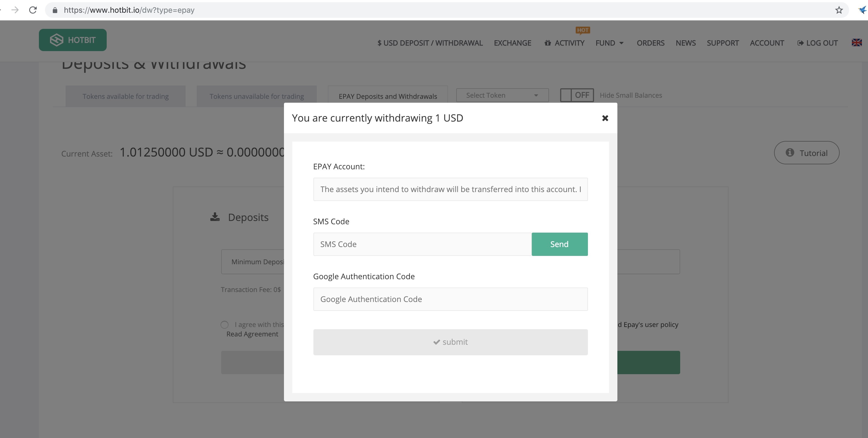Click the Tutorial info icon
The height and width of the screenshot is (438, 868).
pyautogui.click(x=790, y=152)
